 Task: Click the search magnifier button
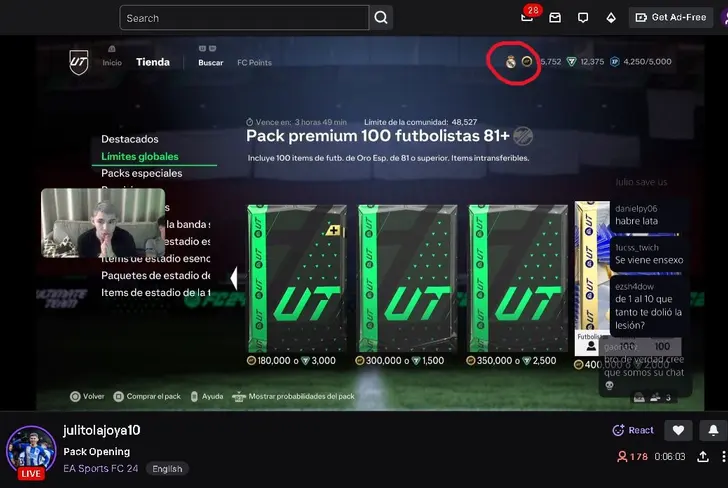click(381, 18)
